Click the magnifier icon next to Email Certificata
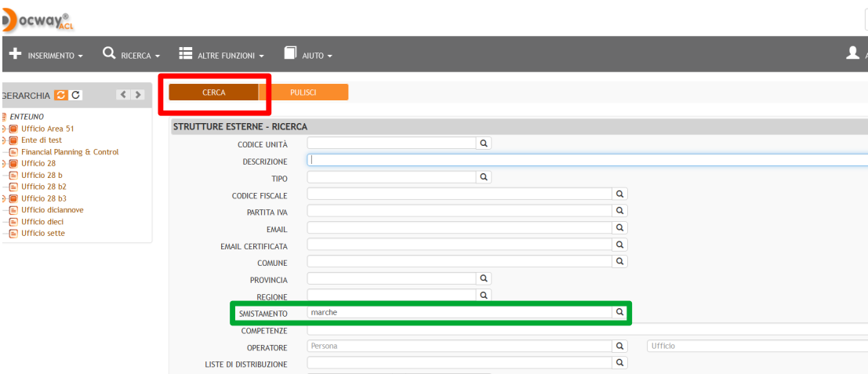Image resolution: width=868 pixels, height=374 pixels. 619,245
